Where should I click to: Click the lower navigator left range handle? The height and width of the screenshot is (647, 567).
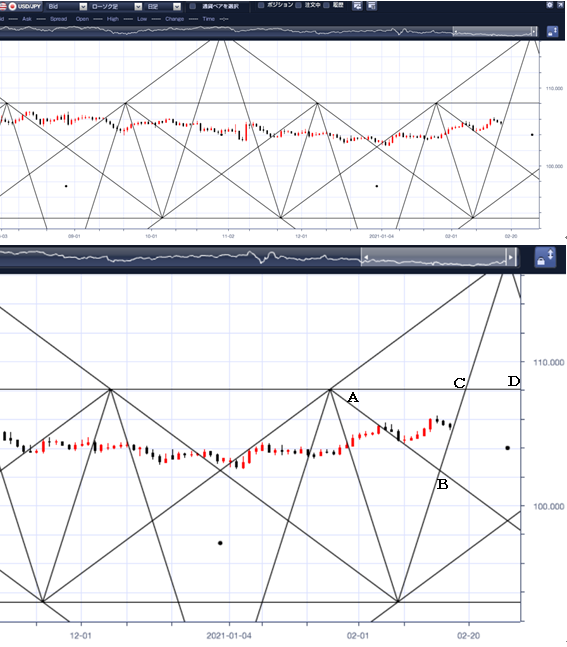[x=365, y=257]
